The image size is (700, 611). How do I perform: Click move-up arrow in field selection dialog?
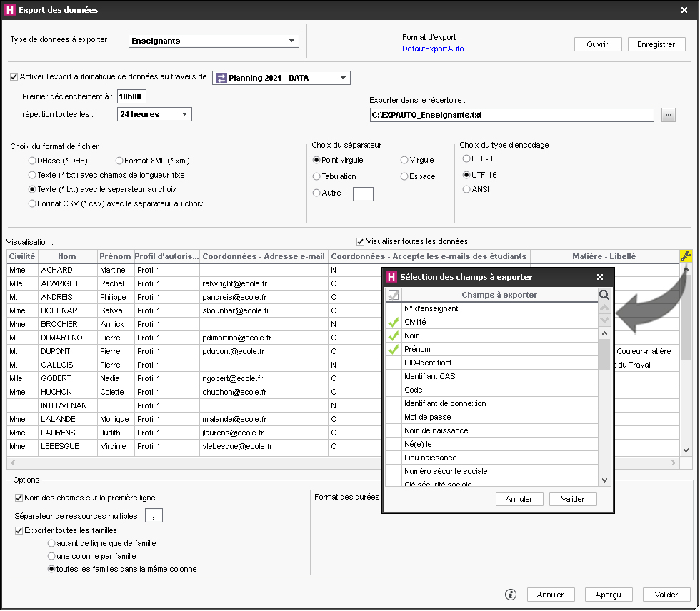pyautogui.click(x=604, y=308)
